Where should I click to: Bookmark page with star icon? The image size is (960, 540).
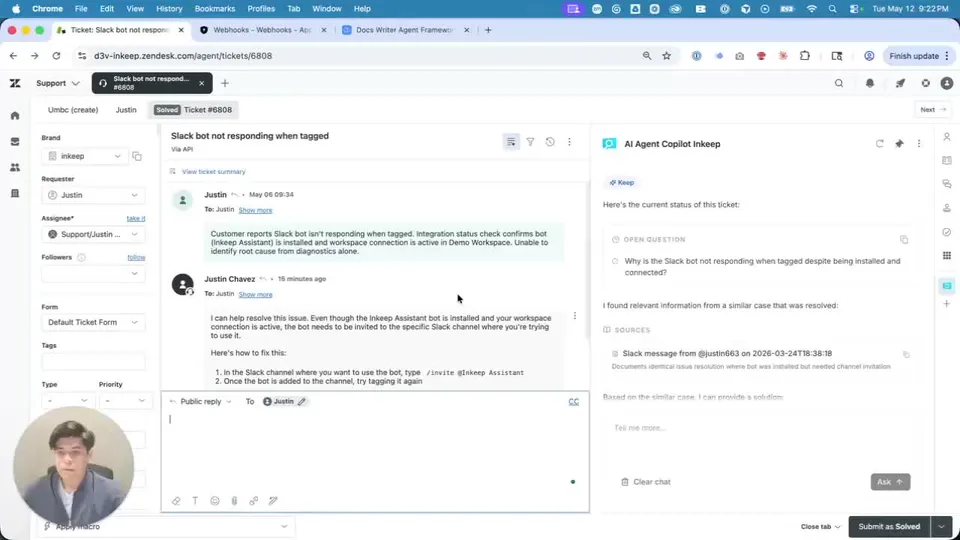[666, 56]
